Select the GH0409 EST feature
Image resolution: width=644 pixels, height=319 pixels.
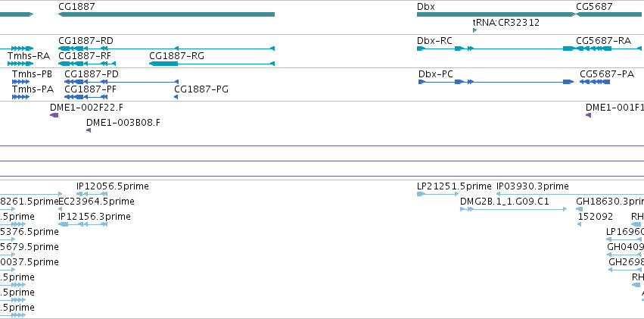(624, 255)
